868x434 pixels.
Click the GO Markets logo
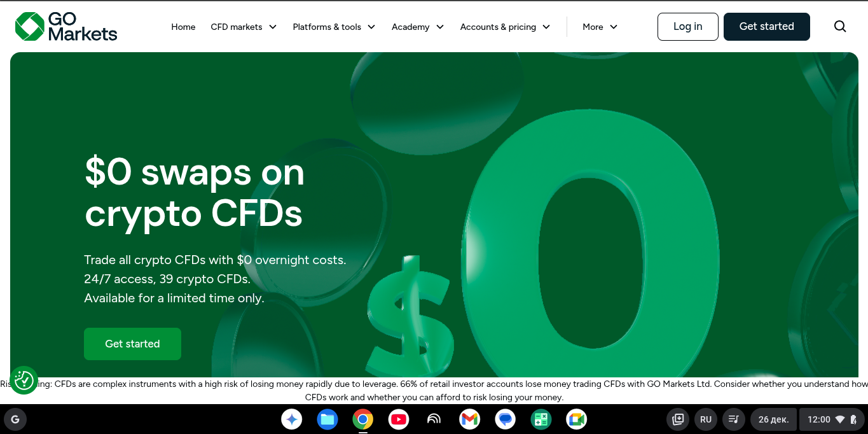(x=66, y=27)
